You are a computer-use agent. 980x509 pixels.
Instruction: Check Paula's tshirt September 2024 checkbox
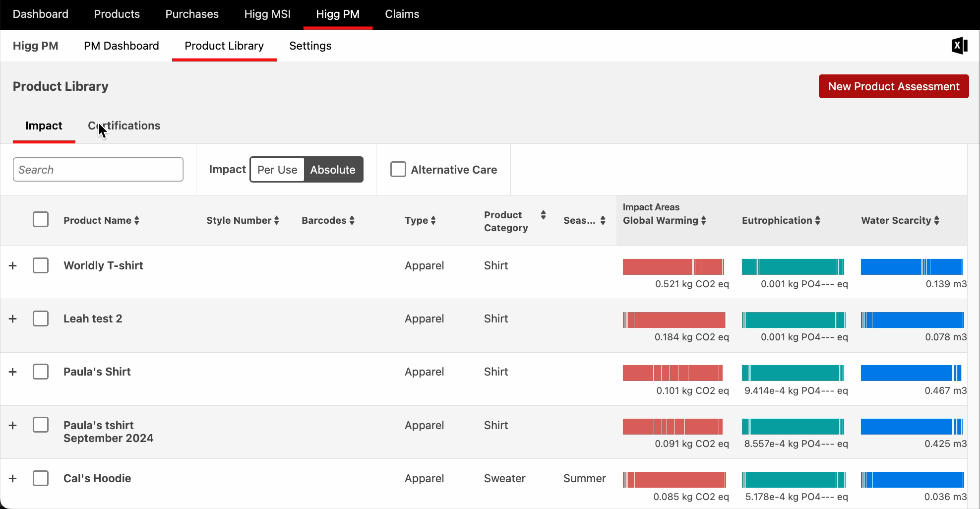pyautogui.click(x=41, y=425)
